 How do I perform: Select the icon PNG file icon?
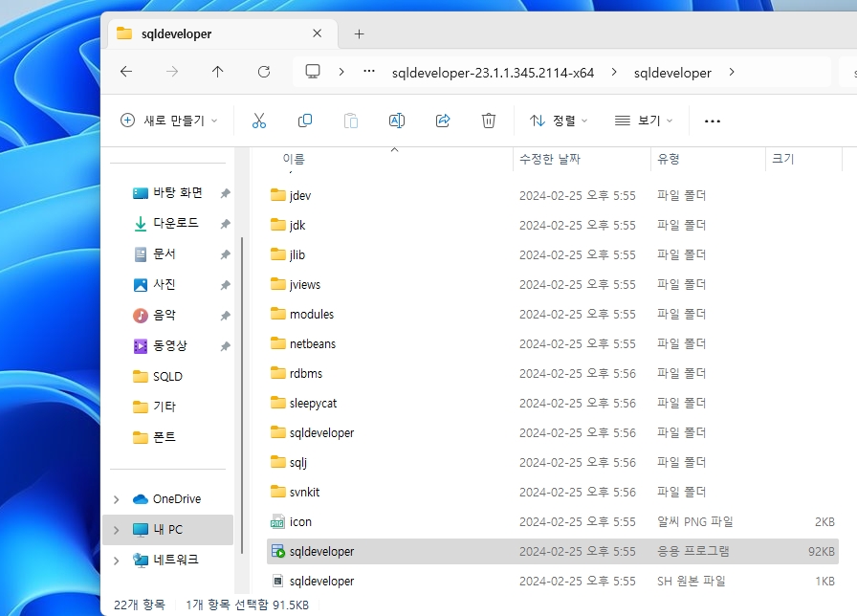coord(277,522)
